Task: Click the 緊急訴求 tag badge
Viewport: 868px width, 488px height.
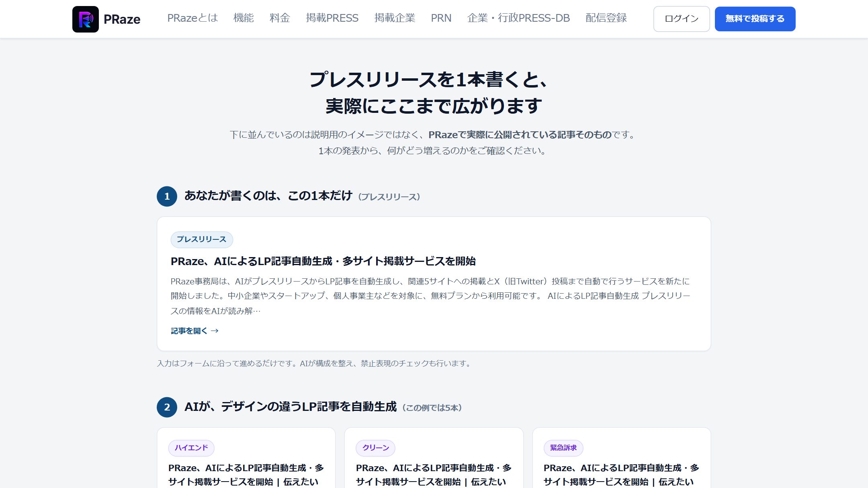Action: click(563, 448)
